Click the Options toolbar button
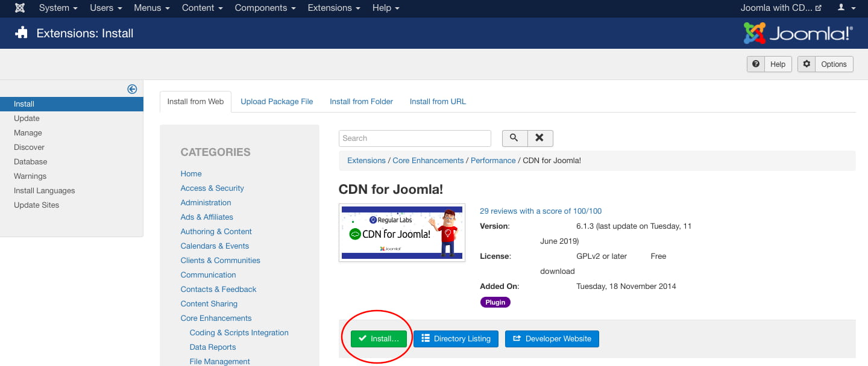The width and height of the screenshot is (868, 366). coord(825,64)
